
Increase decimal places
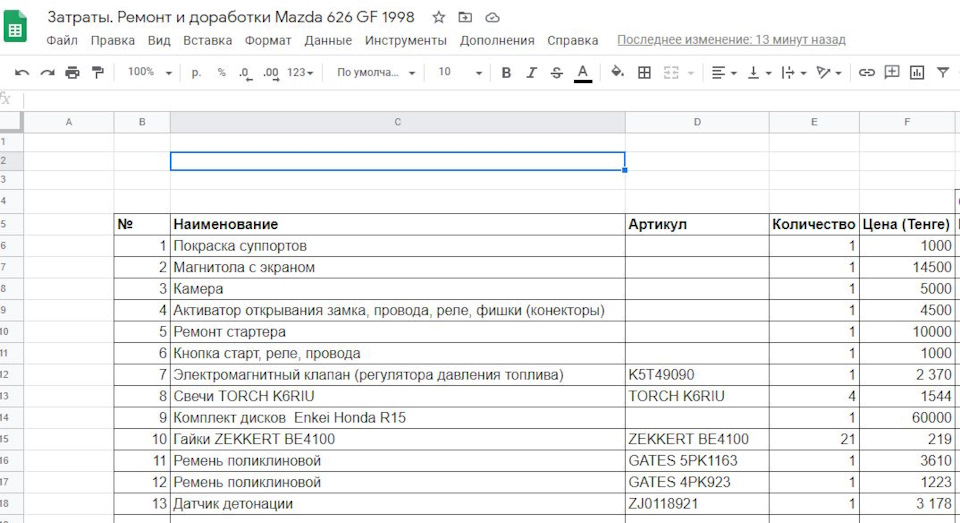click(271, 73)
